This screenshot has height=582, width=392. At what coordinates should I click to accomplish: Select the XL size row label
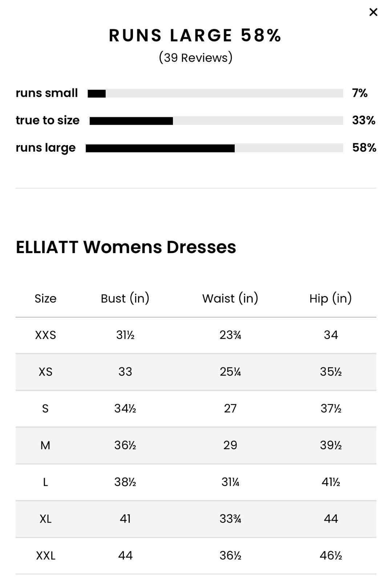45,519
